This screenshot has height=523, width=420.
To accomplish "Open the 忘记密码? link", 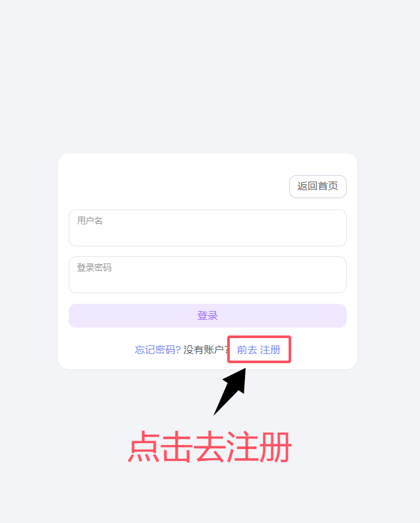I will [x=157, y=350].
